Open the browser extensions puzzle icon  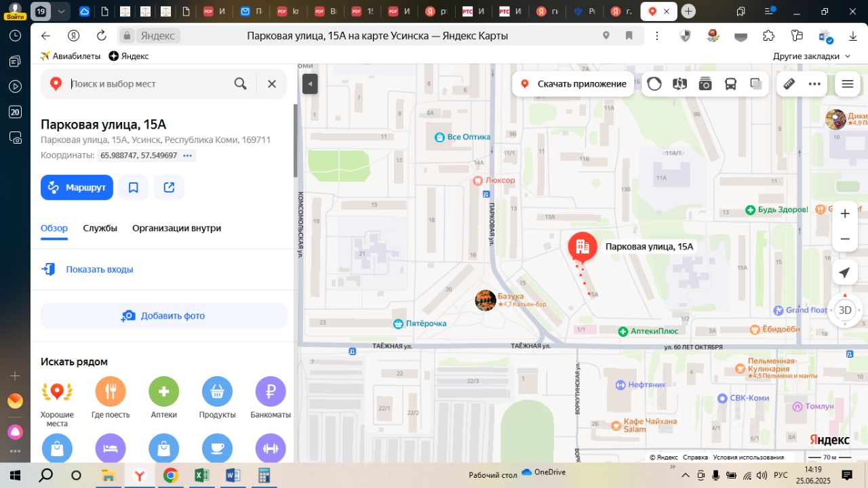(x=768, y=36)
